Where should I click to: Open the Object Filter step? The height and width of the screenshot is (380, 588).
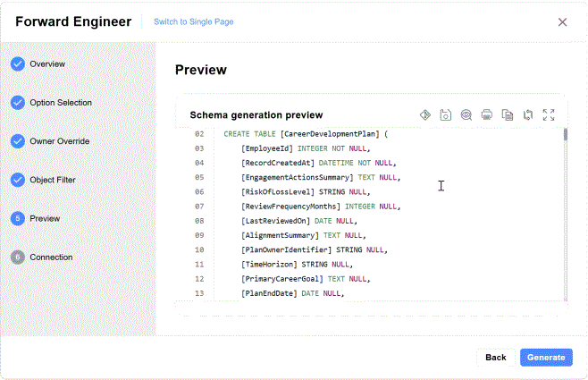(x=43, y=180)
